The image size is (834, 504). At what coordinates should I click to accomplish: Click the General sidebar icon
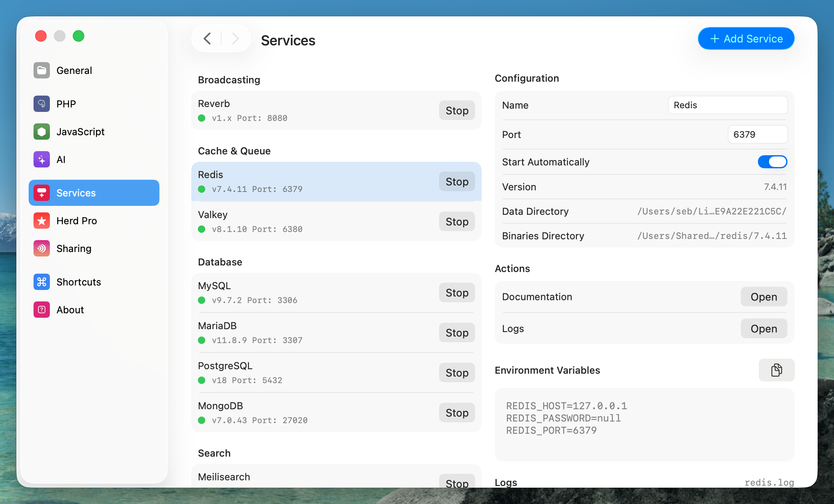[42, 70]
